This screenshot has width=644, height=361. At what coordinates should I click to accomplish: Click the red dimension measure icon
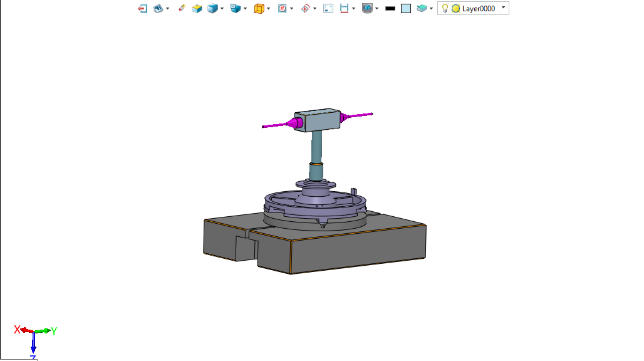click(344, 9)
